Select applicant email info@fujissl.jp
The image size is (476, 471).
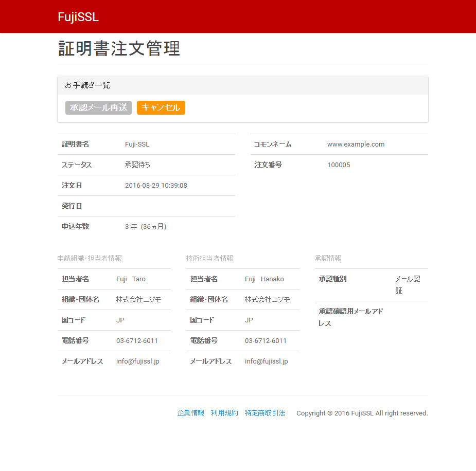[x=138, y=361]
